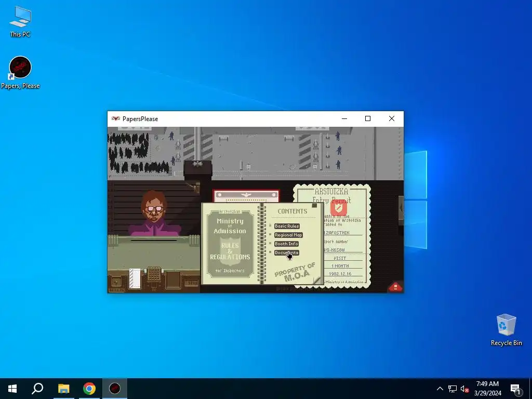Image resolution: width=532 pixels, height=399 pixels.
Task: Grab the transcript printout paper slip
Action: click(135, 278)
